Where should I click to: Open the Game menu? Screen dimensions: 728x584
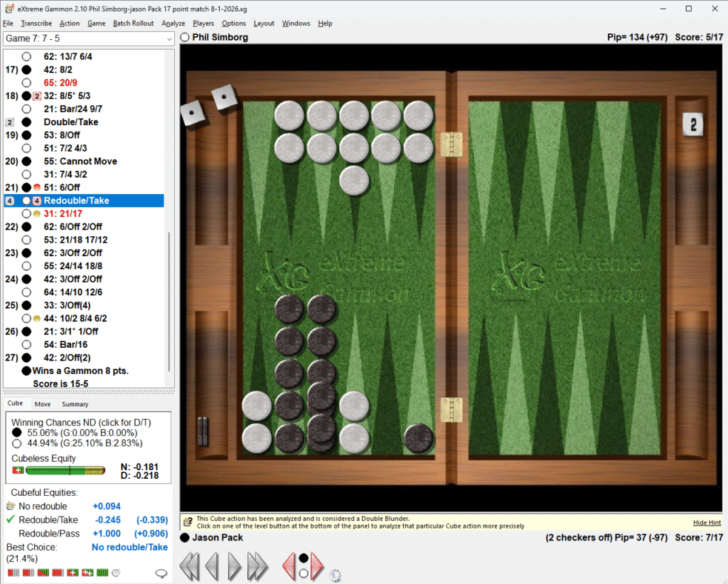96,23
